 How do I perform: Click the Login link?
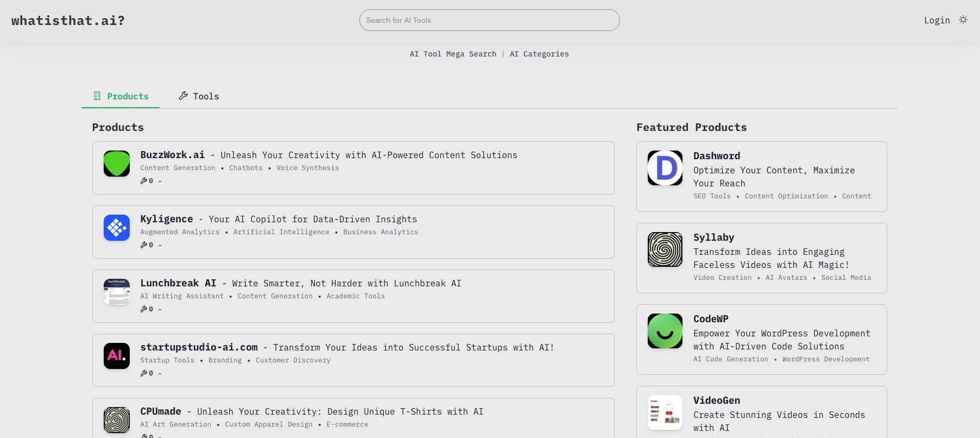[937, 20]
